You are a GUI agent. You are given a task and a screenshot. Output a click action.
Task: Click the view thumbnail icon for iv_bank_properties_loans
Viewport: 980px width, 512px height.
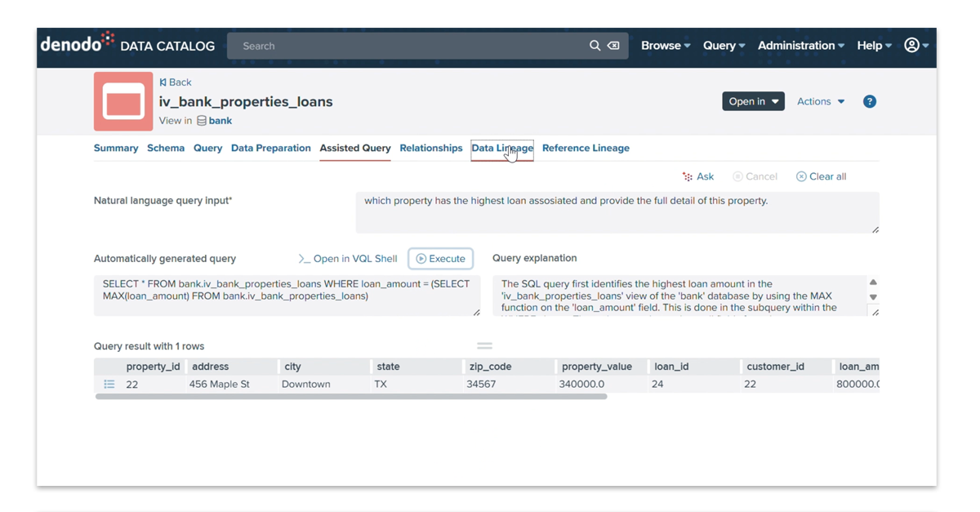123,102
